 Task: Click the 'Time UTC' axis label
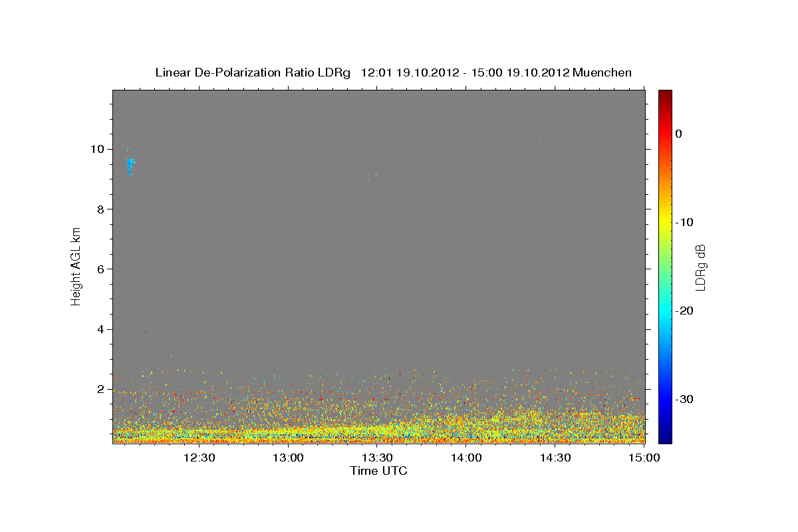(x=378, y=471)
